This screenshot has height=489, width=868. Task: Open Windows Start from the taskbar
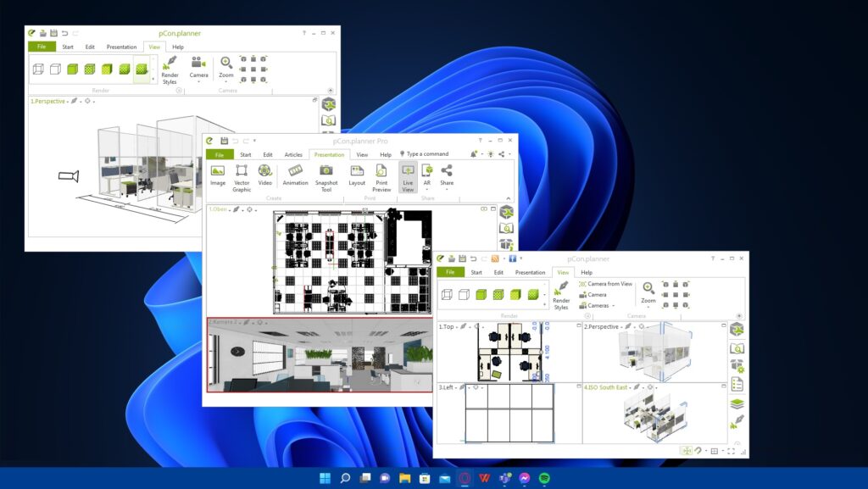(x=325, y=478)
